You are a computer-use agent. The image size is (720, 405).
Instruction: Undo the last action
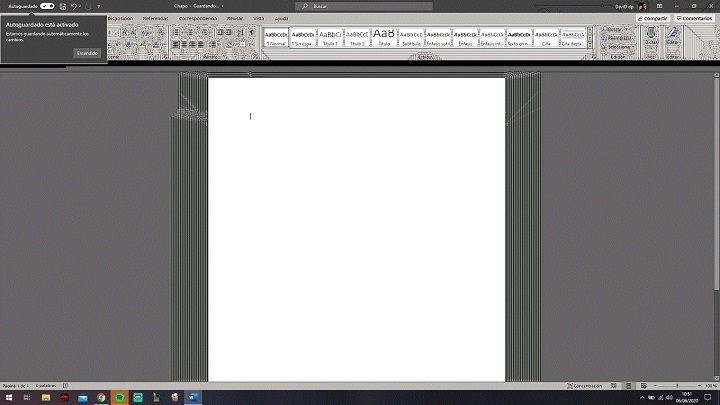point(73,6)
